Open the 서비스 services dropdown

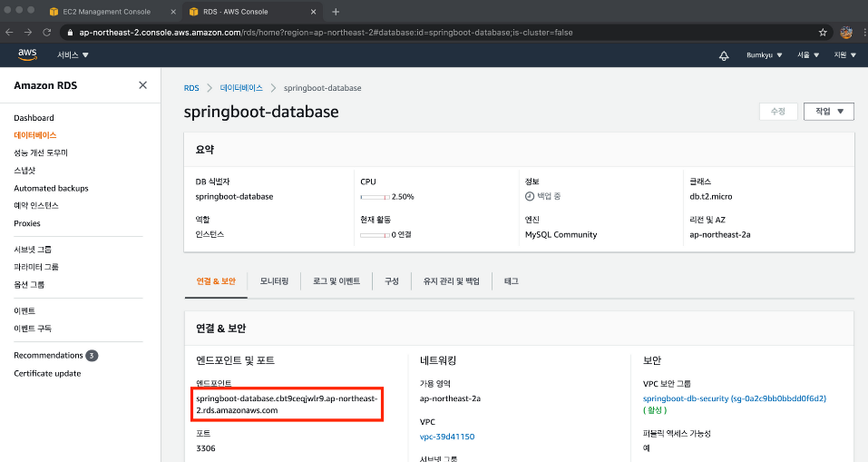pos(73,54)
